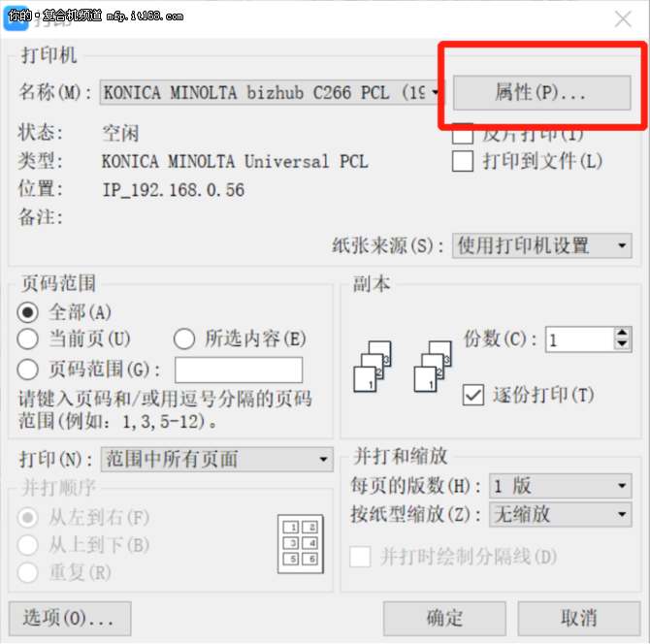The image size is (650, 644).
Task: Open 每页的版数(H) pages-per-sheet dropdown
Action: click(x=561, y=486)
